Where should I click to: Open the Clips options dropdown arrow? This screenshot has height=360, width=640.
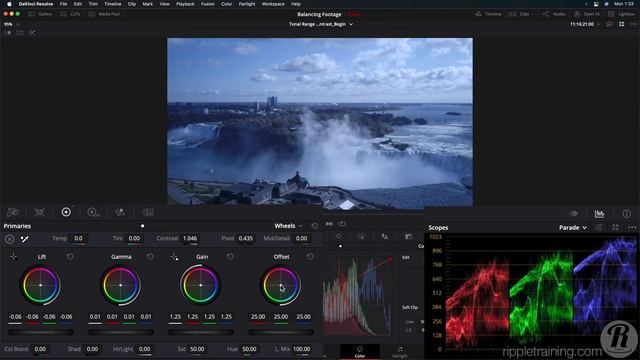click(x=532, y=14)
